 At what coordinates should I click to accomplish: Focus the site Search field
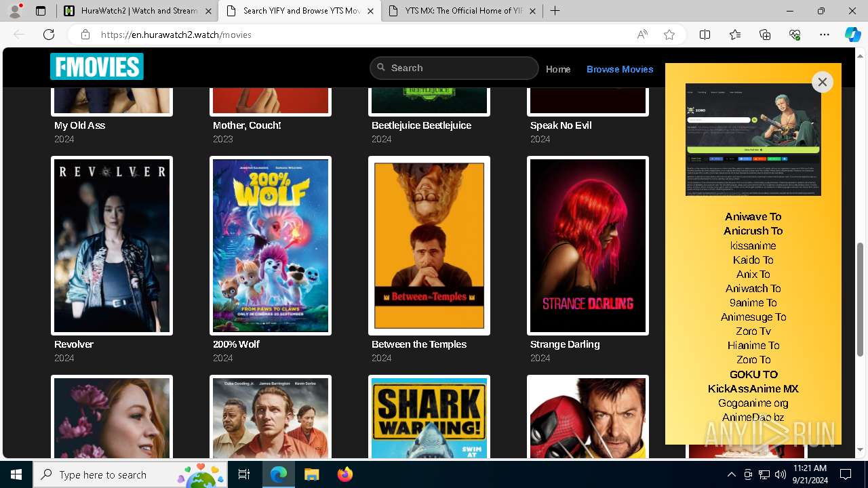tap(454, 68)
